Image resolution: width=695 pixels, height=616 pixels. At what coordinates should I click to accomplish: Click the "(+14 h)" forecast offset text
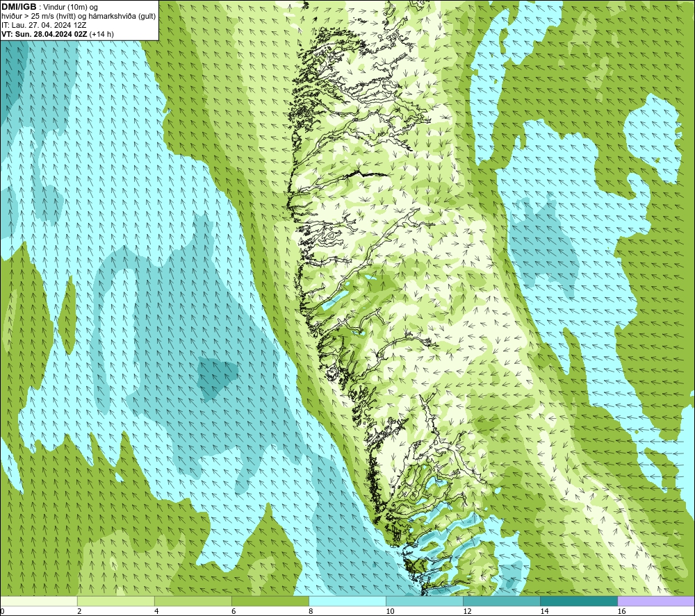coord(101,34)
